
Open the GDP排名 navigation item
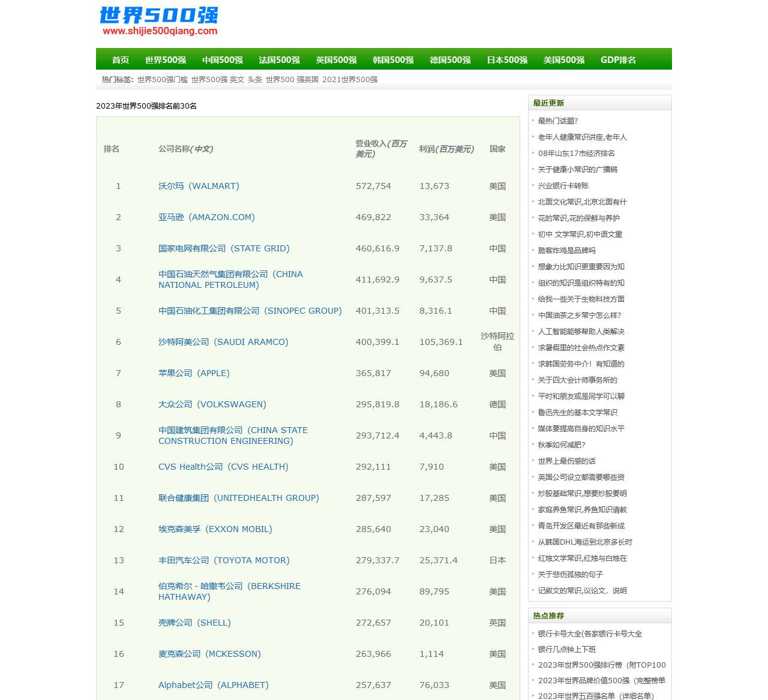pyautogui.click(x=619, y=60)
